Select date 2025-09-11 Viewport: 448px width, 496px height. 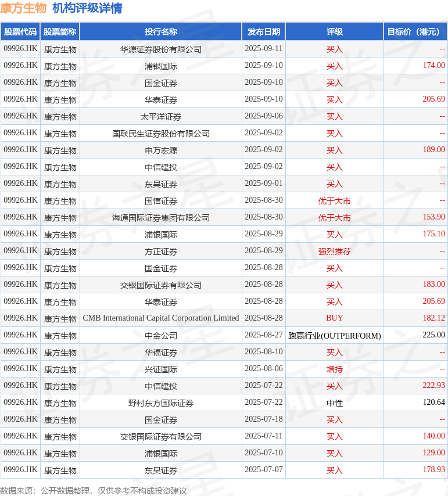tap(264, 49)
